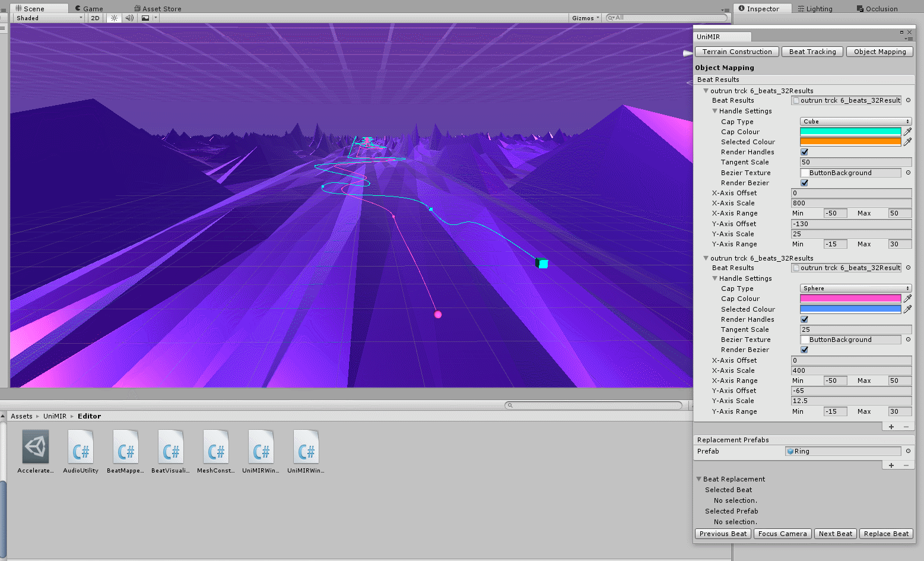The height and width of the screenshot is (561, 924).
Task: Open the Object Mapping section
Action: coord(879,52)
